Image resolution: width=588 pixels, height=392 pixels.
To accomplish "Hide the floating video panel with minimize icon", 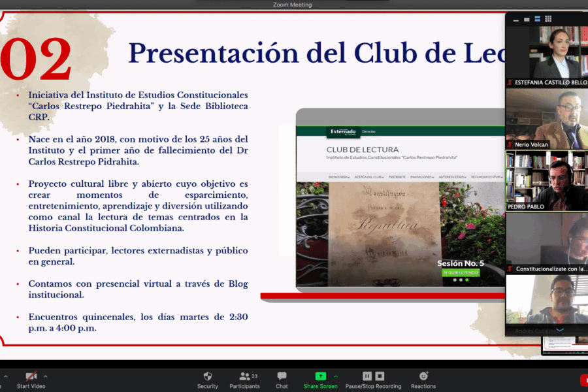I will (x=515, y=20).
